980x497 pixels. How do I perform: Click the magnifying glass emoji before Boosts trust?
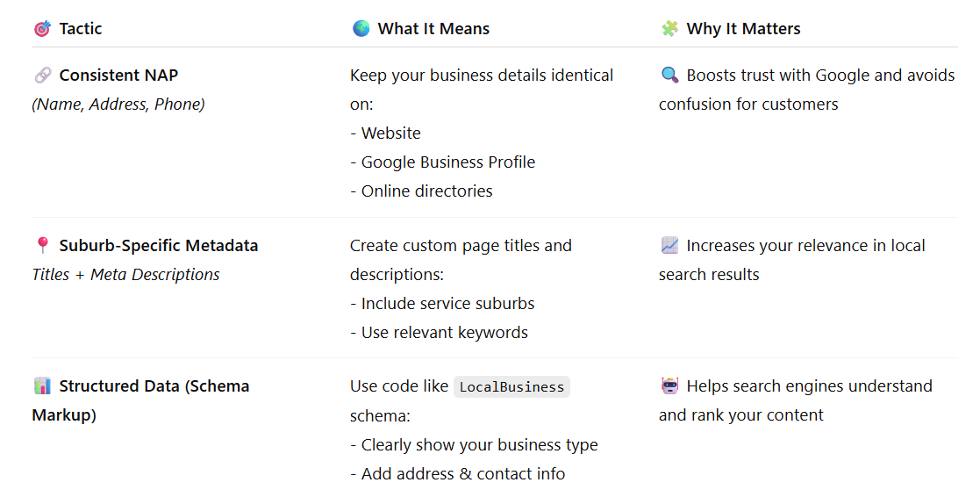(670, 76)
